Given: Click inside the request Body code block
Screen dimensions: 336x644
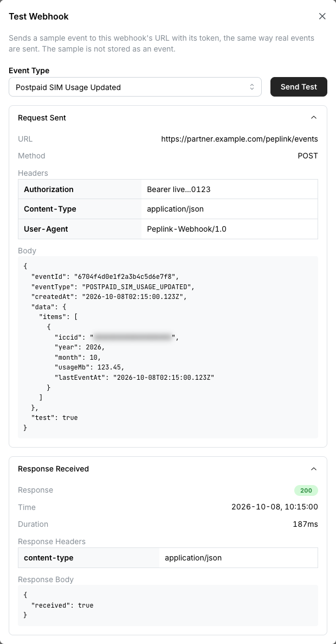Looking at the screenshot, I should pos(168,347).
